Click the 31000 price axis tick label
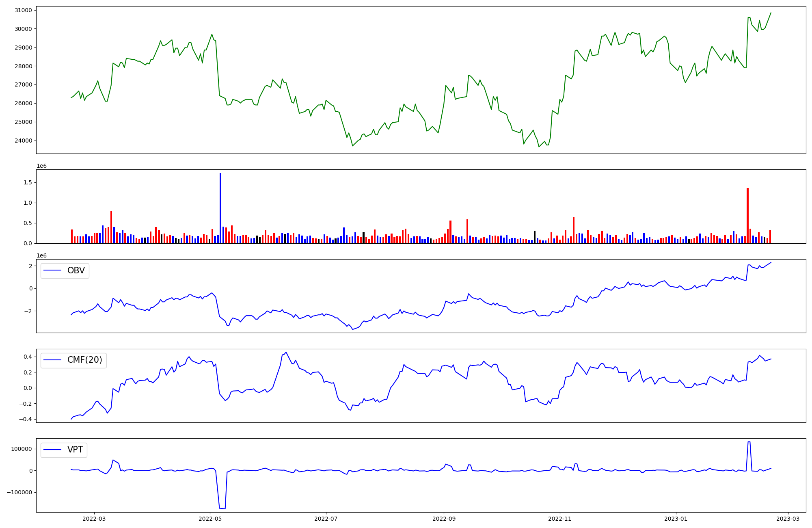The height and width of the screenshot is (528, 812). (x=24, y=10)
